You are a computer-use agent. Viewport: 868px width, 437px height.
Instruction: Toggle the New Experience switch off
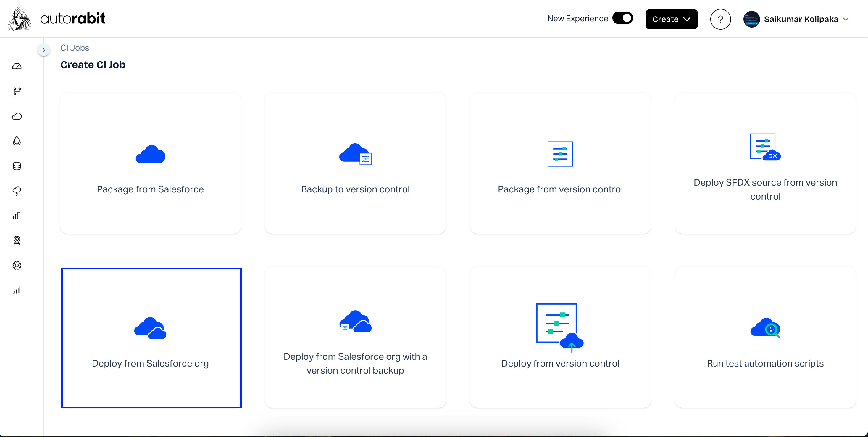tap(622, 18)
